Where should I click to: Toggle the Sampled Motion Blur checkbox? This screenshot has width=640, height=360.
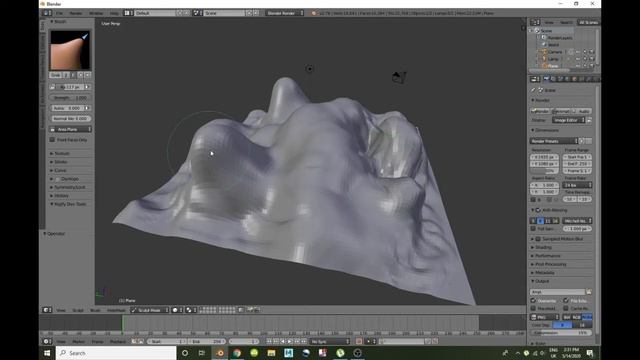[x=538, y=239]
